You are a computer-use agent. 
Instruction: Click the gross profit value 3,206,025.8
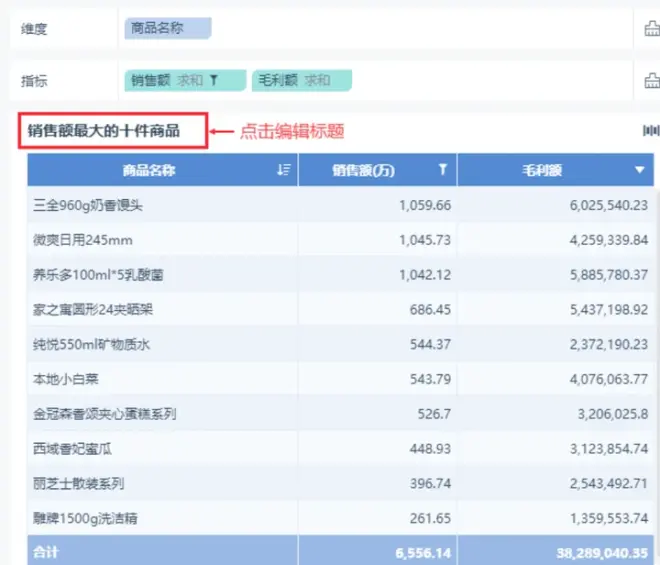(612, 414)
